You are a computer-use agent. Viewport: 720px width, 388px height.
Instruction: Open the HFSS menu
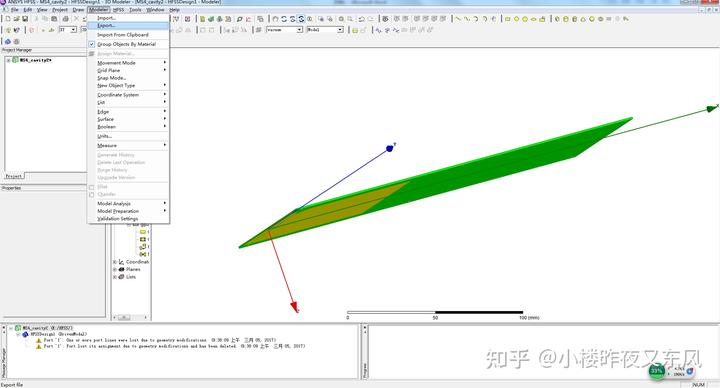[118, 9]
